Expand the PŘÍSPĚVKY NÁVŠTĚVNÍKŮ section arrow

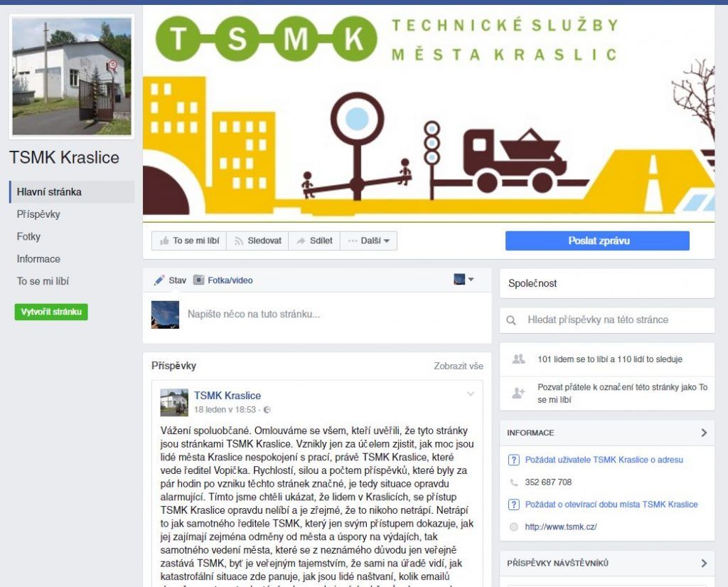click(x=704, y=564)
